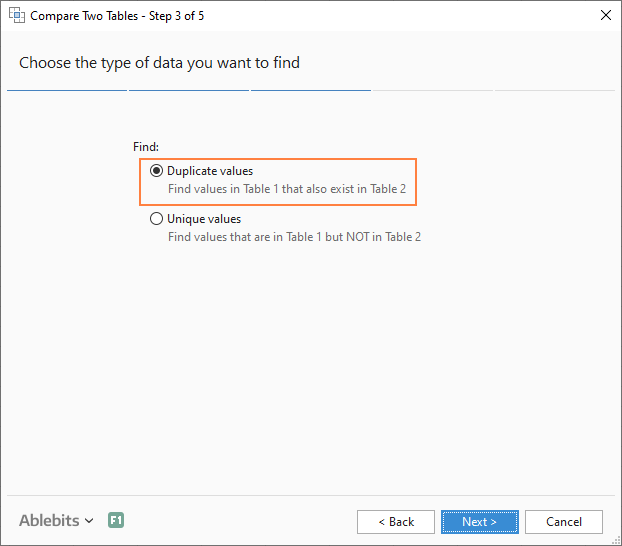
Task: Click the second wizard progress segment
Action: tap(189, 90)
